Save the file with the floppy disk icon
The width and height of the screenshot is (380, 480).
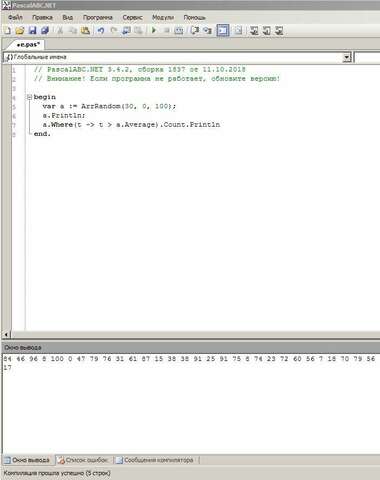[32, 31]
